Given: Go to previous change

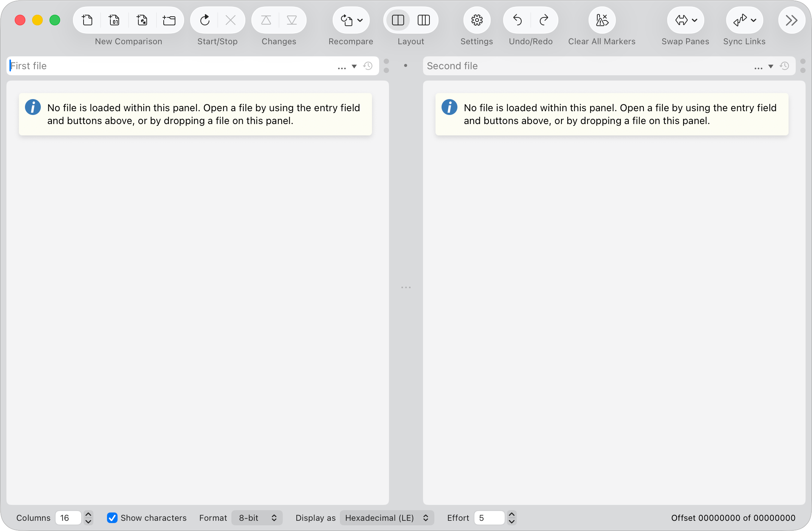Looking at the screenshot, I should pos(266,20).
